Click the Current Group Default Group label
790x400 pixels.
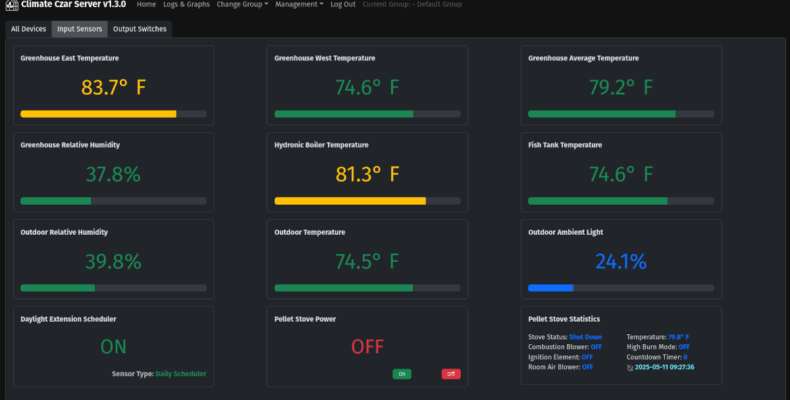[412, 5]
